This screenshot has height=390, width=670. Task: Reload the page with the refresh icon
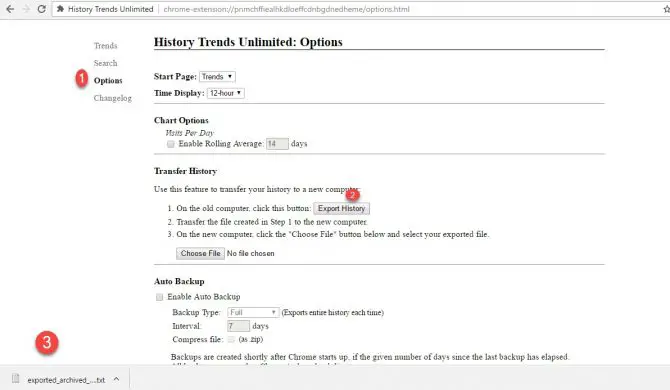coord(41,9)
